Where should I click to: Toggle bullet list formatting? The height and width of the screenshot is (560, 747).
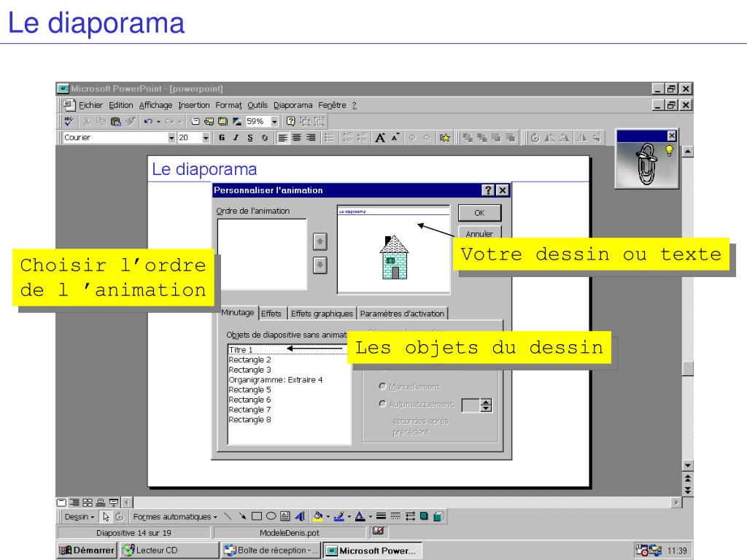[x=329, y=138]
